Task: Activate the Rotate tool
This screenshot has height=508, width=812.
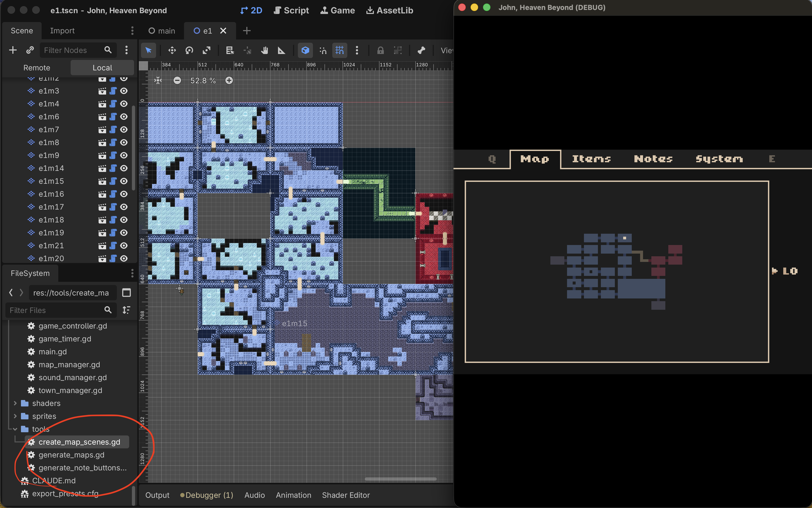Action: [x=189, y=51]
